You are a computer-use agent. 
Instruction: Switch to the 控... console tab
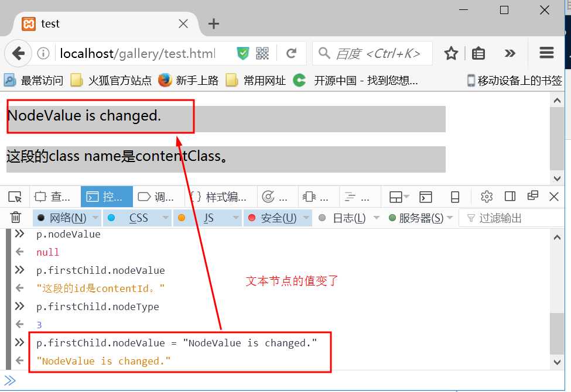107,197
